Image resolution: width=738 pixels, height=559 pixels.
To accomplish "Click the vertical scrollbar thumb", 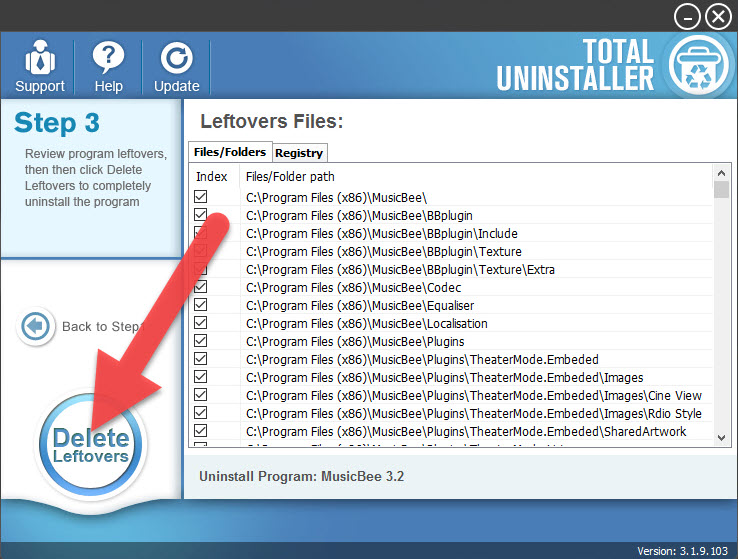I will (x=721, y=190).
